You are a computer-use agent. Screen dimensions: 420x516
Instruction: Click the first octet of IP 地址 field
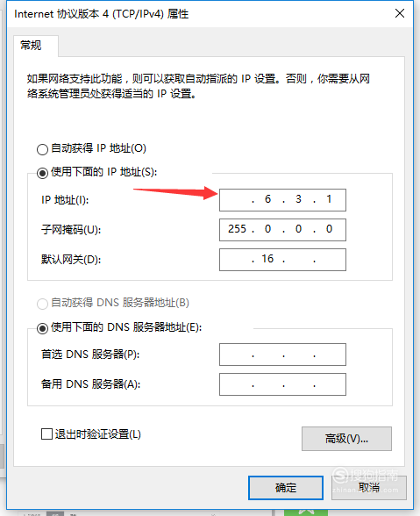(x=237, y=200)
